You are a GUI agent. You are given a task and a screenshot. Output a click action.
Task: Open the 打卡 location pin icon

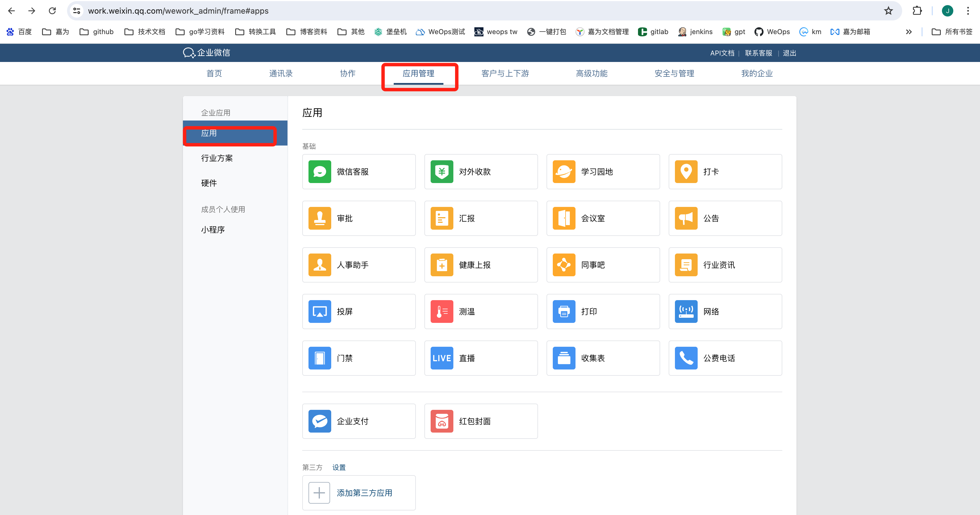tap(686, 172)
